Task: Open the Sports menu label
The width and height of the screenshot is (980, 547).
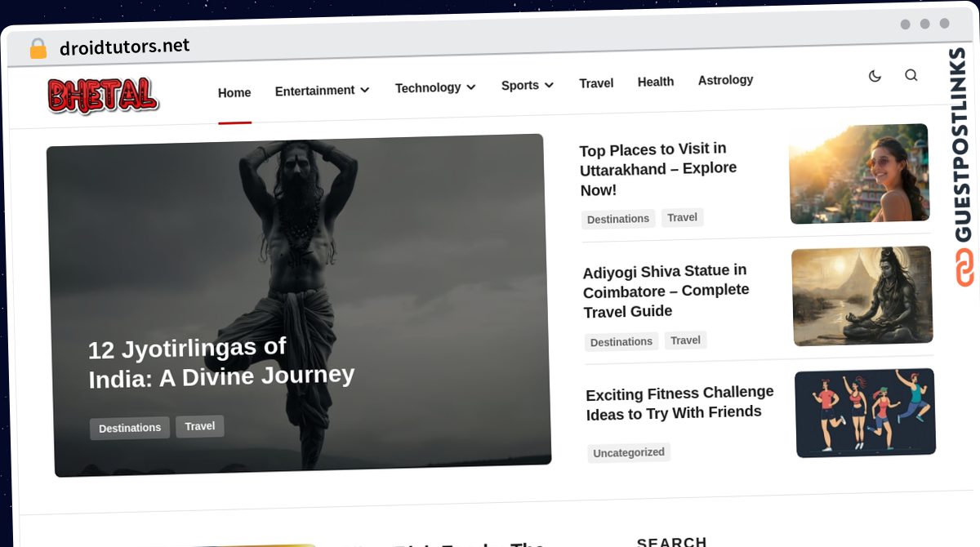Action: point(520,85)
